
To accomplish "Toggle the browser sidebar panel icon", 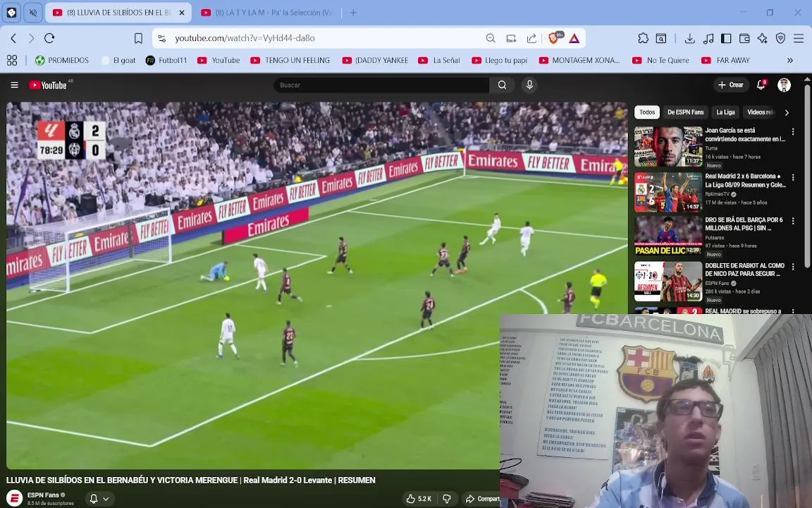I will point(726,38).
